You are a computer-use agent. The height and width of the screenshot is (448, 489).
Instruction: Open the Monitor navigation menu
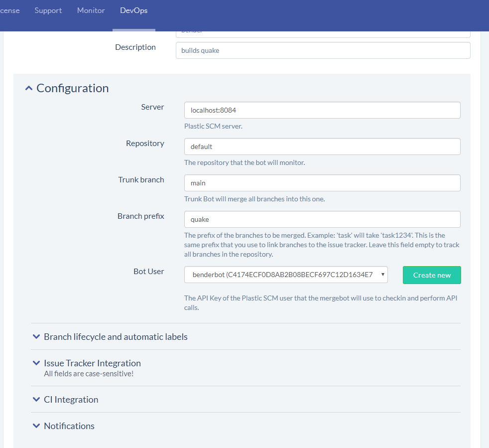[91, 10]
